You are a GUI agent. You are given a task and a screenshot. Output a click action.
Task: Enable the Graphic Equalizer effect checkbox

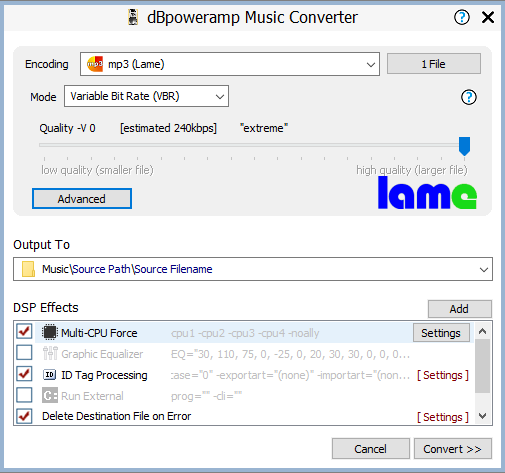click(24, 353)
